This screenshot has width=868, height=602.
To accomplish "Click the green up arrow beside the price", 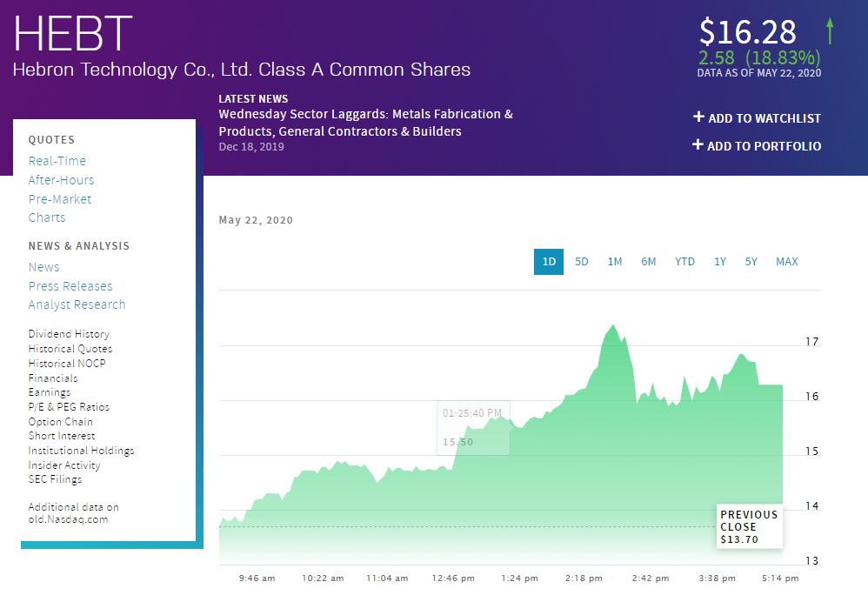I will tap(829, 31).
